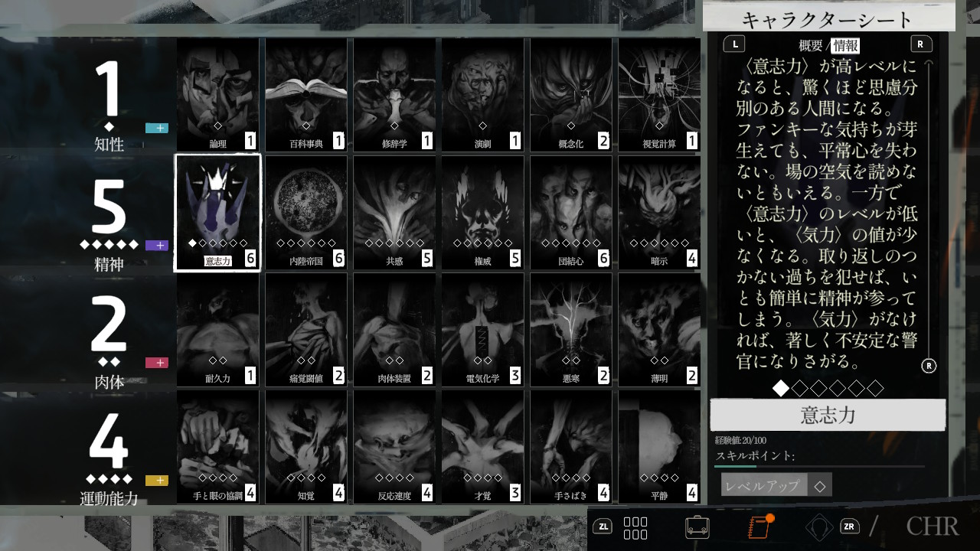This screenshot has height=551, width=980.
Task: Click the 意志力 name banner in info panel
Action: click(828, 415)
